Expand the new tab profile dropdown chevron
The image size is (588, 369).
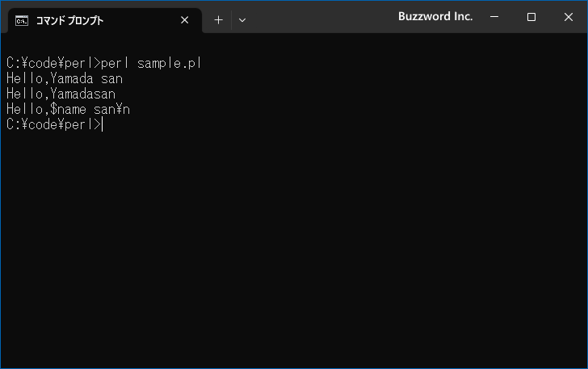tap(242, 20)
